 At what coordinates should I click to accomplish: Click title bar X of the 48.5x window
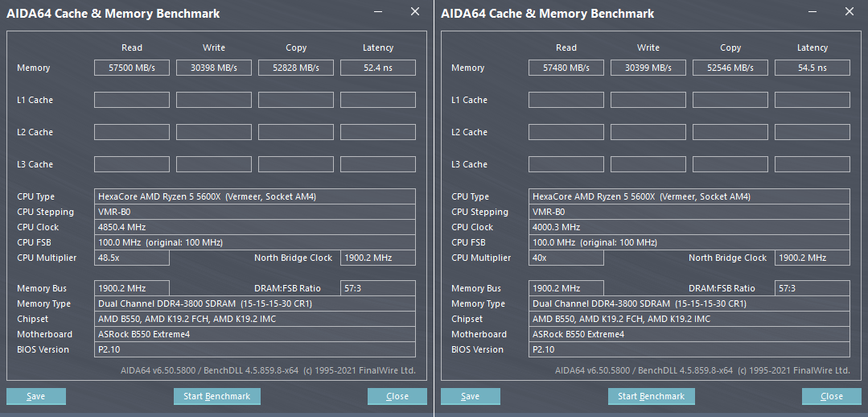coord(415,12)
